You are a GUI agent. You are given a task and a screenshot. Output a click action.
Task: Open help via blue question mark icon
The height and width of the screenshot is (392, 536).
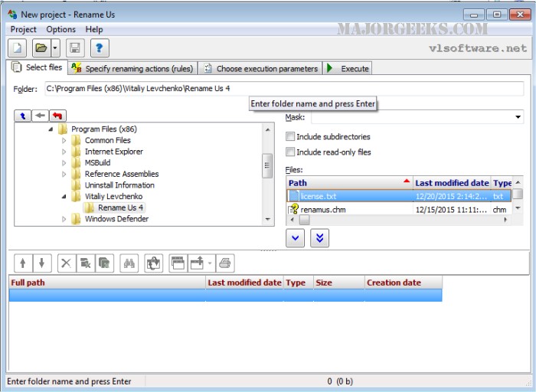pyautogui.click(x=100, y=48)
